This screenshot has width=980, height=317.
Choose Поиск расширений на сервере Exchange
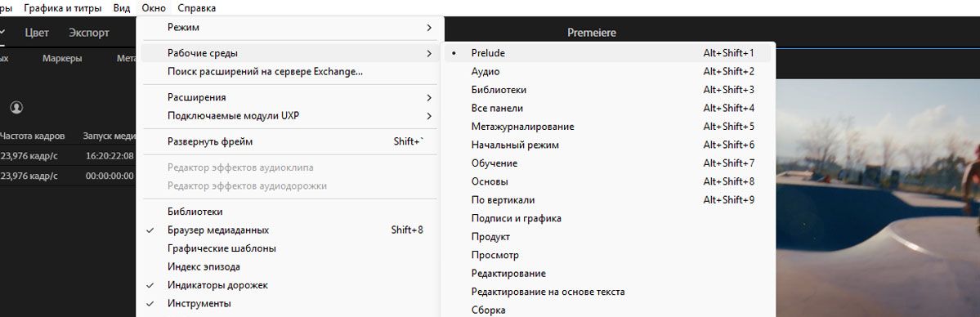tap(290, 71)
